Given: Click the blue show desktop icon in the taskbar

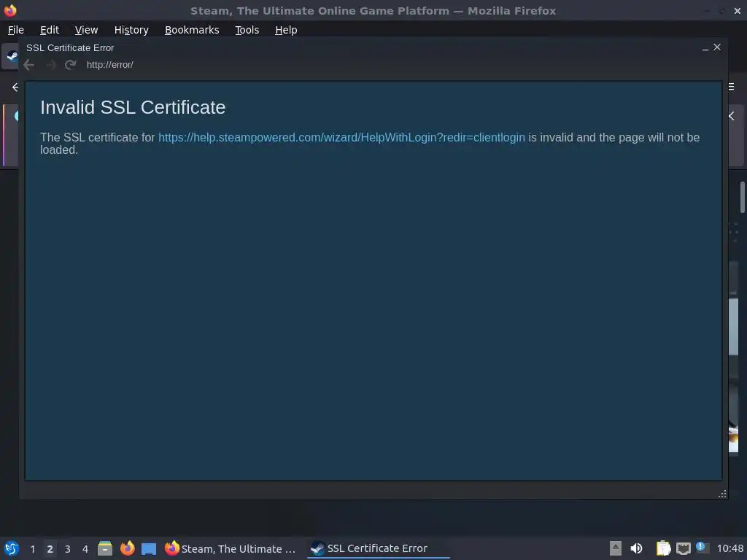Looking at the screenshot, I should 149,549.
